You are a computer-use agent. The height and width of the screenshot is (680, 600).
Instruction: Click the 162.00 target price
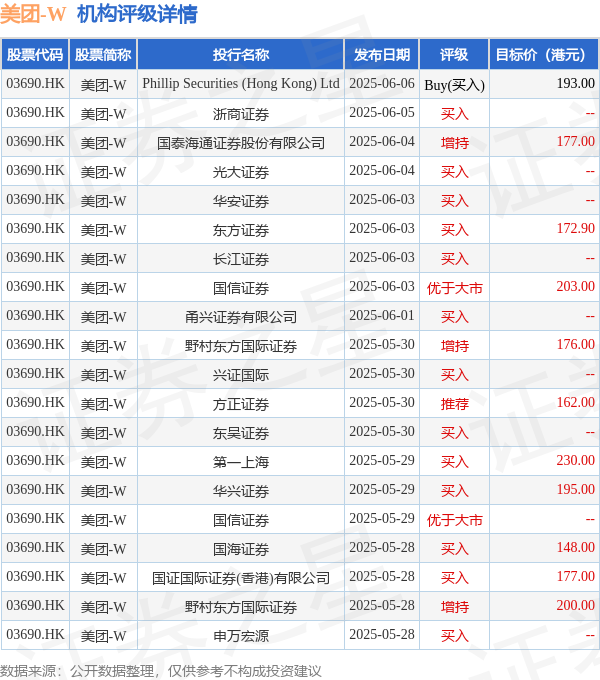point(575,402)
